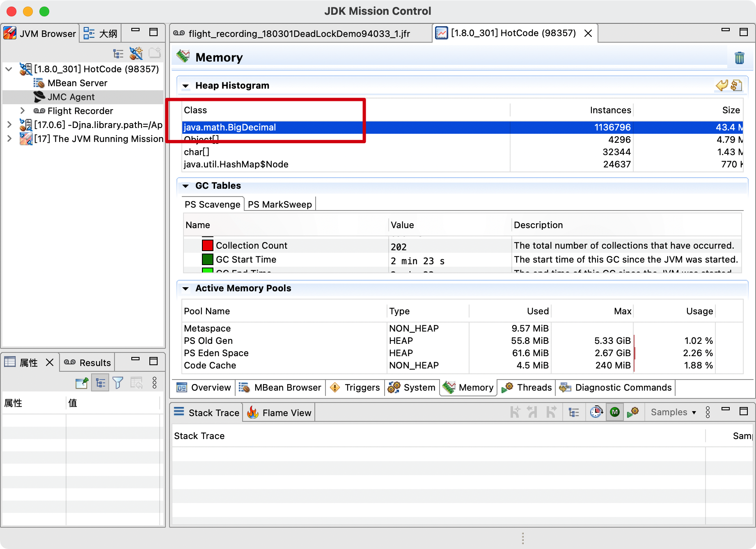756x549 pixels.
Task: Click the pin-to-selection icon in properties panel
Action: pos(82,383)
